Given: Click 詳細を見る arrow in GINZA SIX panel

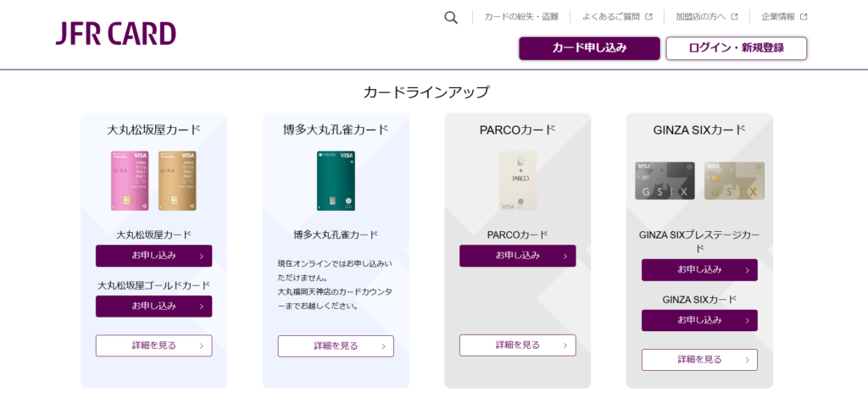Looking at the screenshot, I should [x=748, y=360].
